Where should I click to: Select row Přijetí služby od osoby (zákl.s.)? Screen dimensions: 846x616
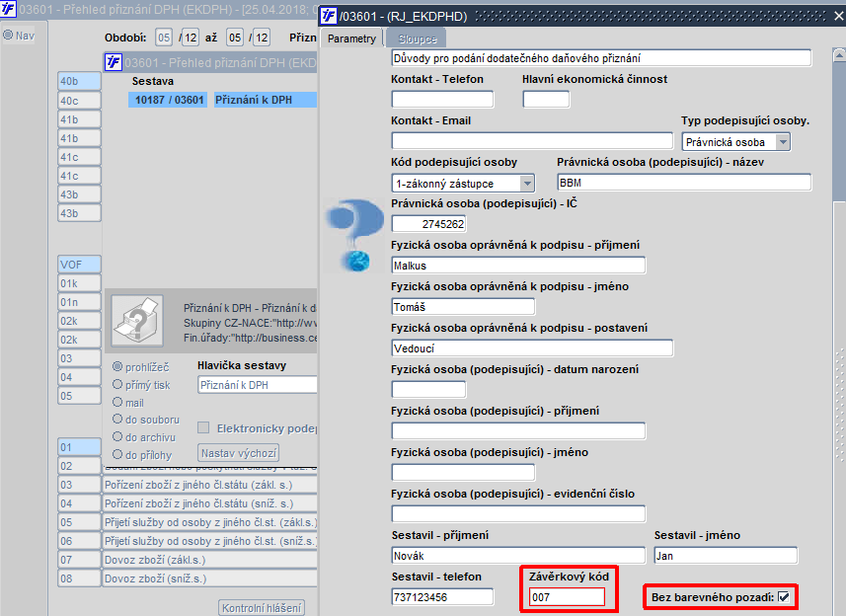[x=210, y=522]
